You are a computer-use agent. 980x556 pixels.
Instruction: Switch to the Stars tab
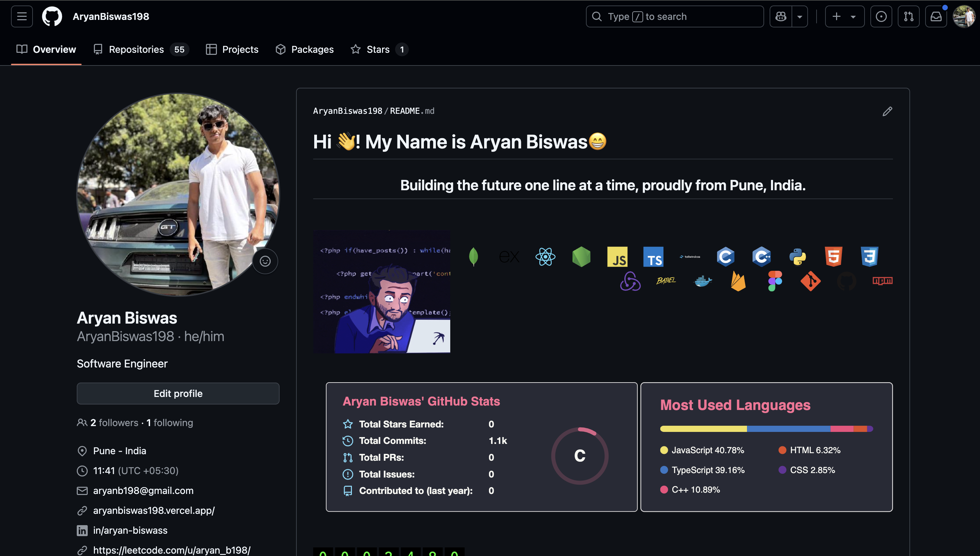point(379,49)
